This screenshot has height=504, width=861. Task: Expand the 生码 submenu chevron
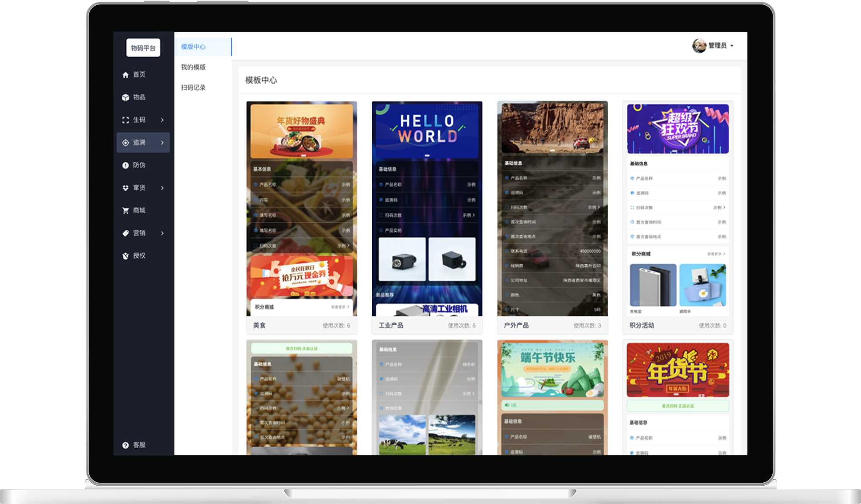tap(162, 120)
